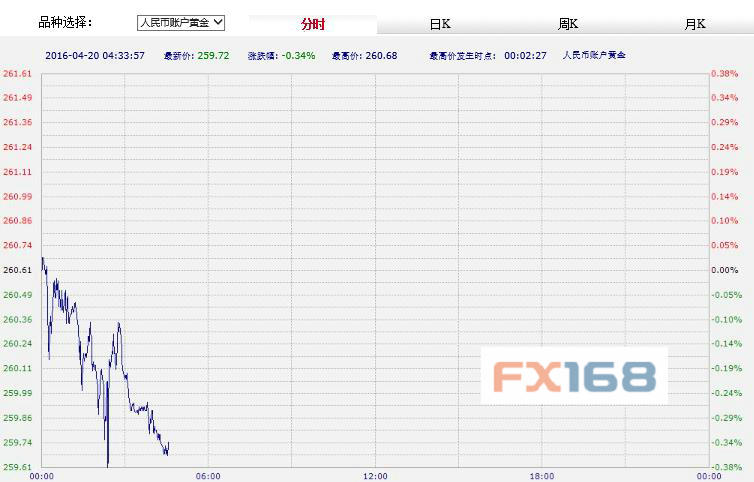The image size is (754, 482).
Task: Click the 2016-04-20 04:33:57 timestamp
Action: [96, 55]
